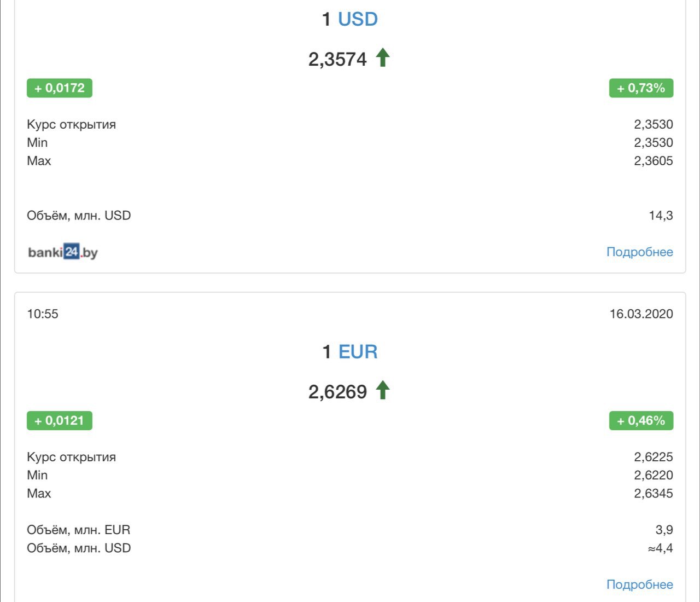Click the approximate USD volume ≈4,4
Image resolution: width=700 pixels, height=602 pixels.
tap(660, 548)
